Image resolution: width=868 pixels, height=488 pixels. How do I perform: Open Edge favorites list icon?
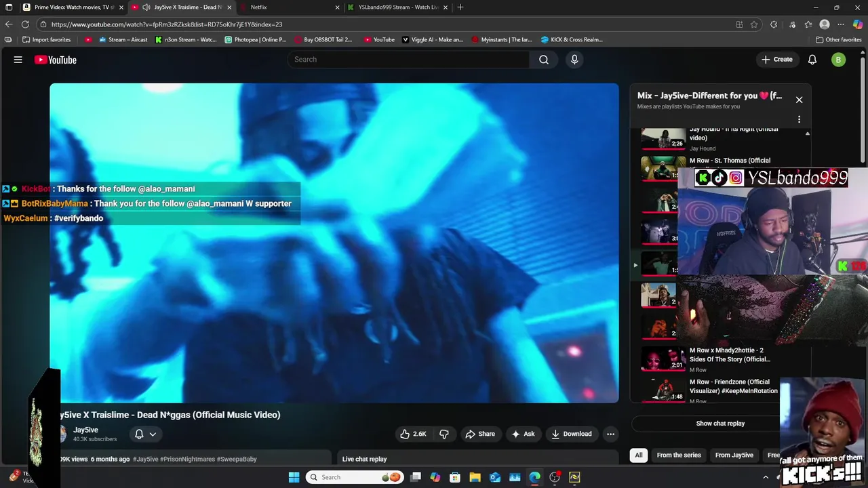tap(808, 24)
